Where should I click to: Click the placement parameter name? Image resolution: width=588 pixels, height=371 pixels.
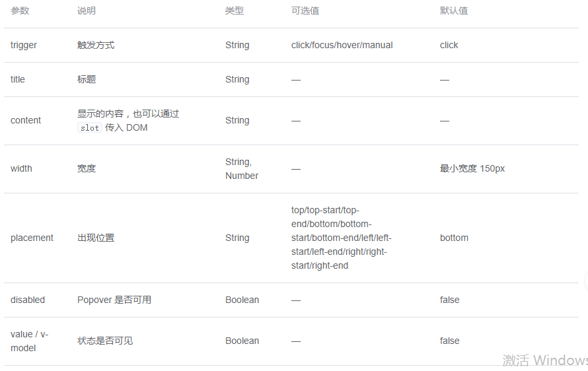pos(32,238)
